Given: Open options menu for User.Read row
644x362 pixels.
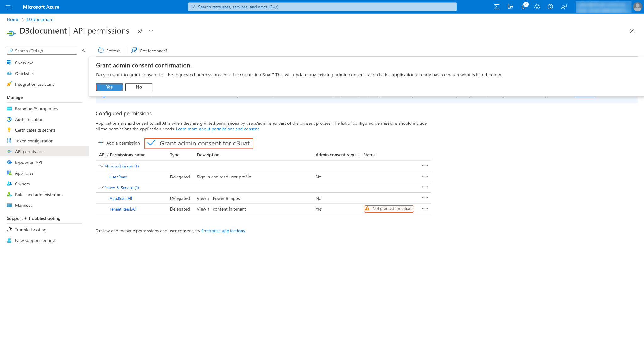Looking at the screenshot, I should coord(425,176).
